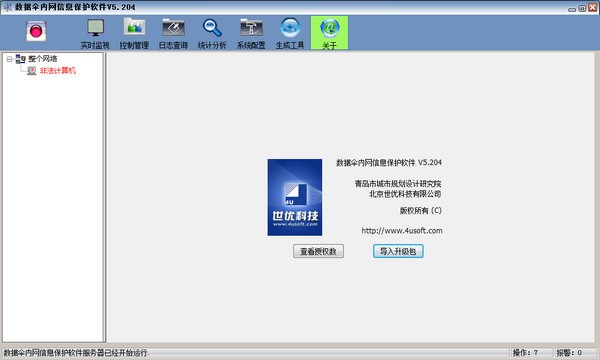Close the application window
Viewport: 600px width, 360px height.
pos(592,8)
